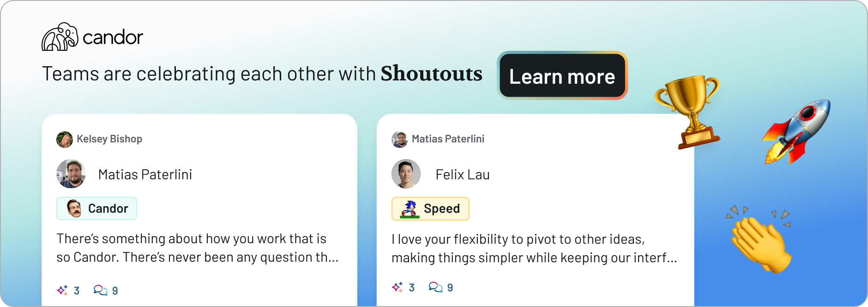Toggle the Candor value badge
Viewport: 868px width, 307px height.
[96, 209]
